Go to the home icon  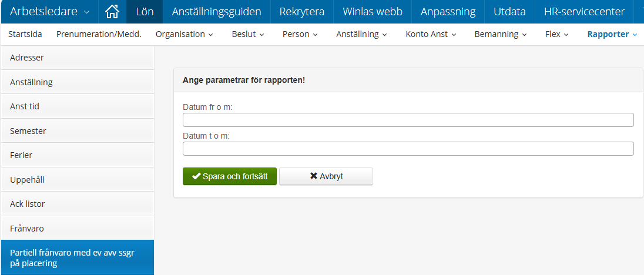112,12
